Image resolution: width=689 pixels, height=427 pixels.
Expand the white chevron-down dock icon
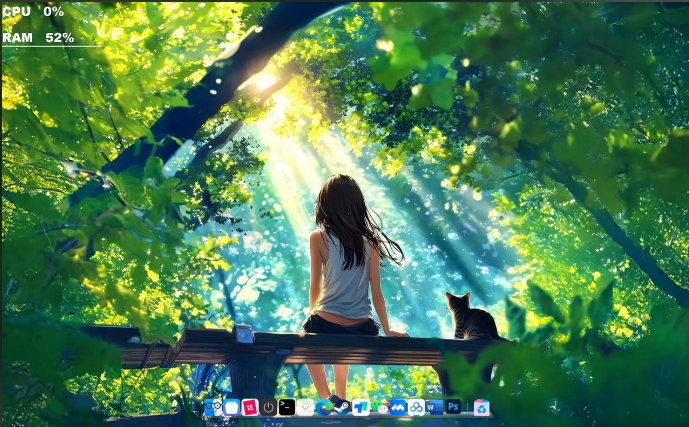tap(305, 408)
